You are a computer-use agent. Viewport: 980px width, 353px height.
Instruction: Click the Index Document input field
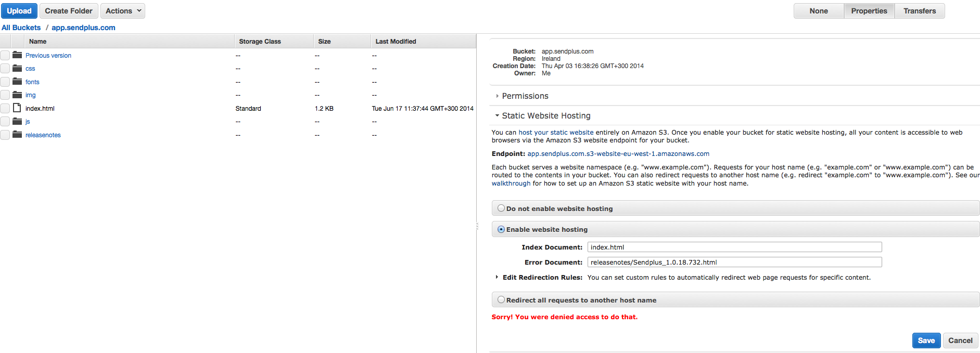[x=734, y=247]
